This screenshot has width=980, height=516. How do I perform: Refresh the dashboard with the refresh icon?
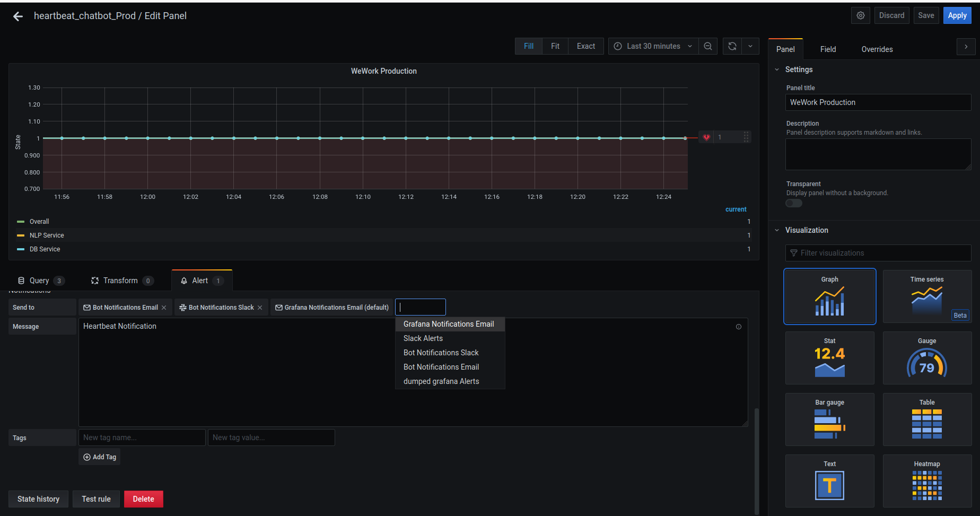pos(732,46)
